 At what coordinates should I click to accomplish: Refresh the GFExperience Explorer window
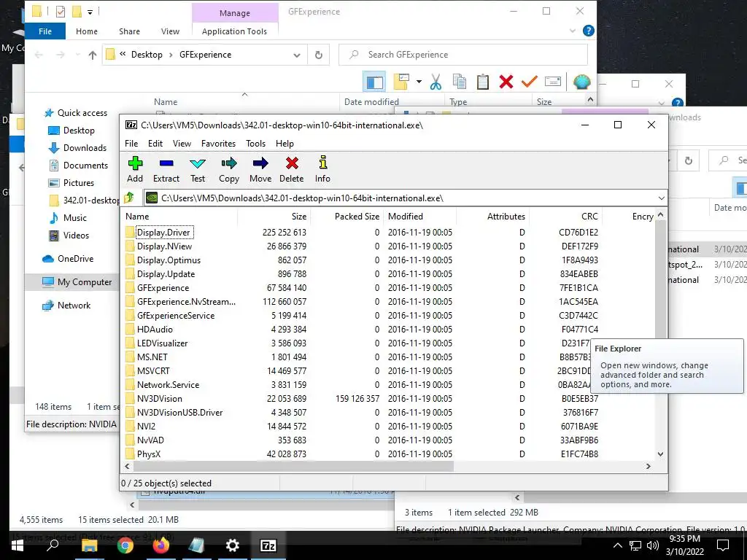[x=319, y=55]
